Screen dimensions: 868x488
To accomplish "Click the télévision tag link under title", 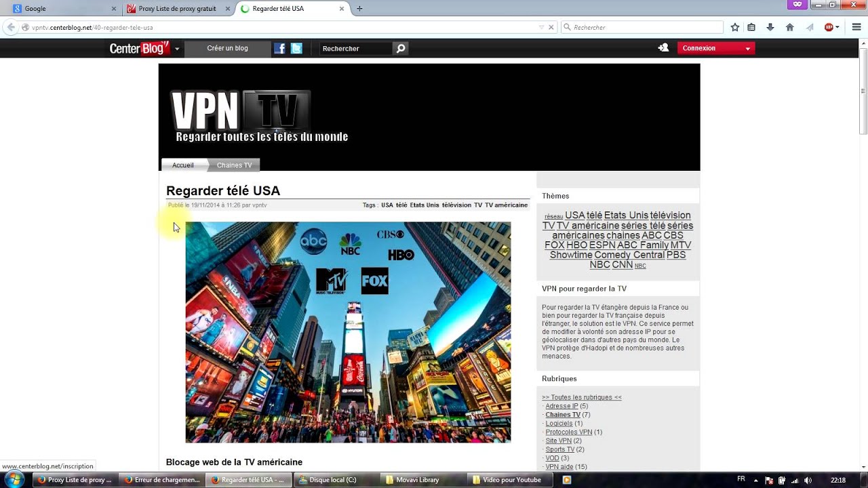I will click(456, 205).
